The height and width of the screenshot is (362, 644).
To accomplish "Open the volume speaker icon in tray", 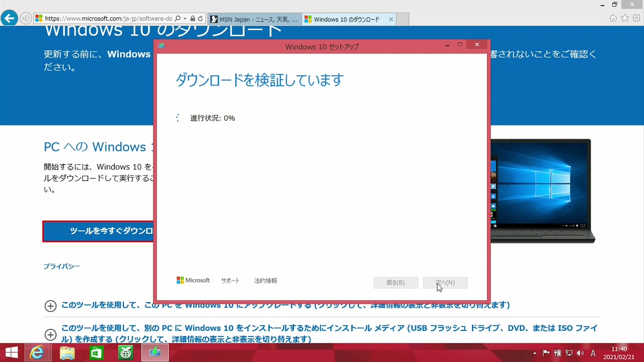I will (581, 353).
